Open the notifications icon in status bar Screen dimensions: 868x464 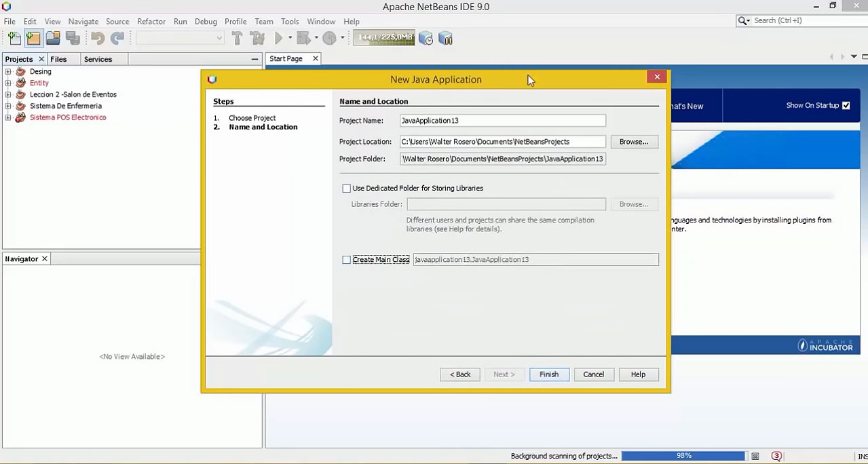(776, 457)
